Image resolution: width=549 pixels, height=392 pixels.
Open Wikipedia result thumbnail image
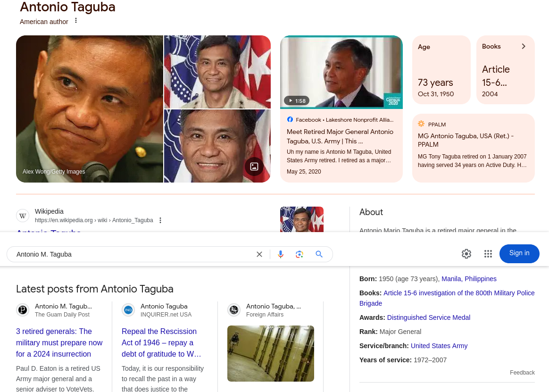pyautogui.click(x=302, y=219)
